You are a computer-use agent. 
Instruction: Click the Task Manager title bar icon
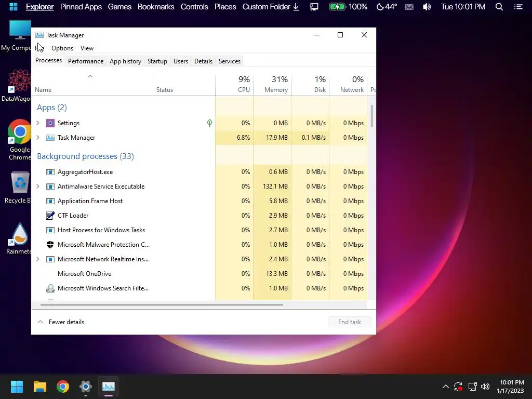coord(39,35)
